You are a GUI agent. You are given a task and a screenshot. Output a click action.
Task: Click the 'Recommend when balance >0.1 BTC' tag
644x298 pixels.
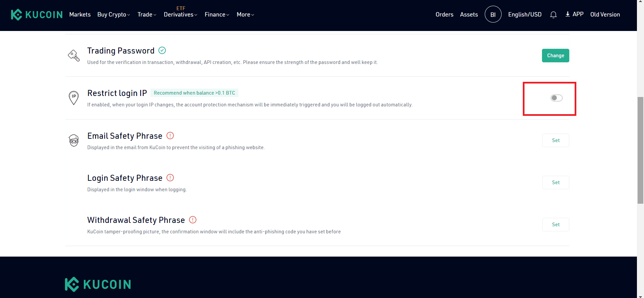tap(194, 93)
